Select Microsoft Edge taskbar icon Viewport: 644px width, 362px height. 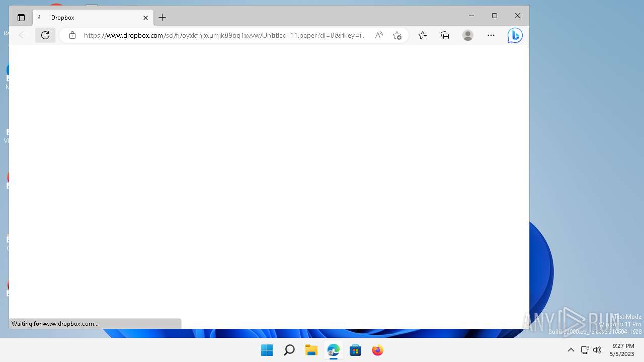point(333,350)
